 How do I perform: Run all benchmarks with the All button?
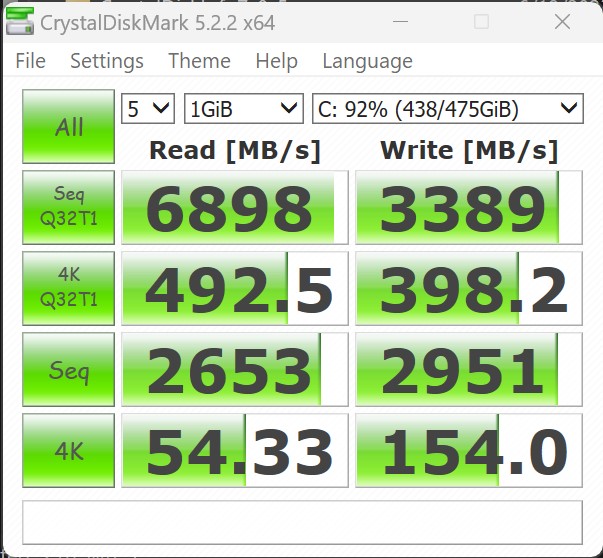pos(68,127)
